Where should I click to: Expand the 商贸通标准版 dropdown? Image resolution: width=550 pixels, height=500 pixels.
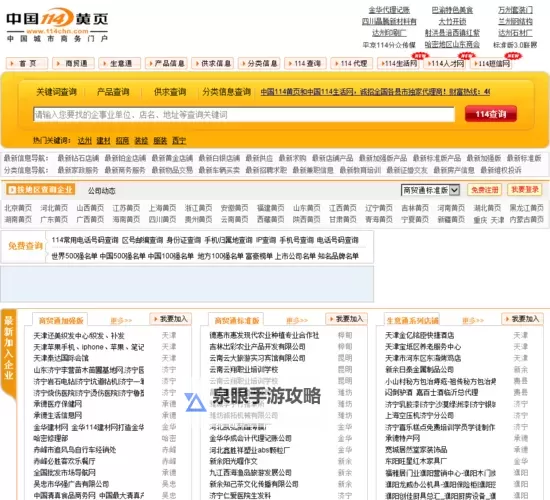click(430, 190)
